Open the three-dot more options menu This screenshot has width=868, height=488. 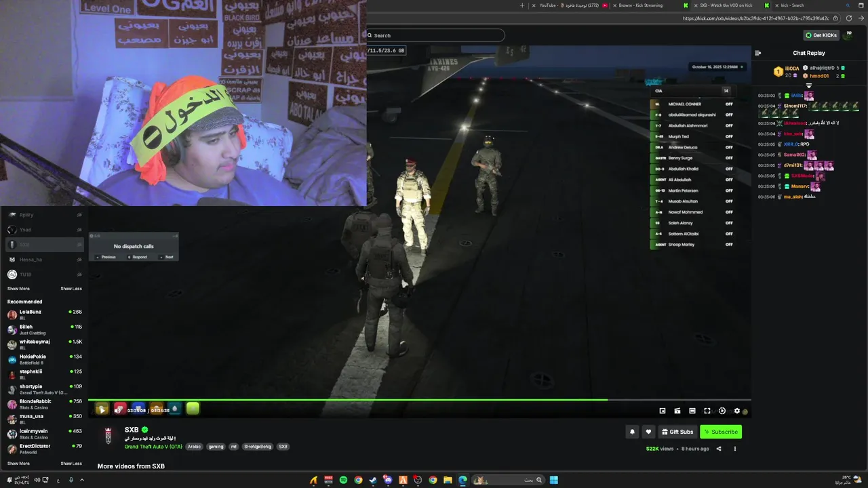click(x=734, y=449)
